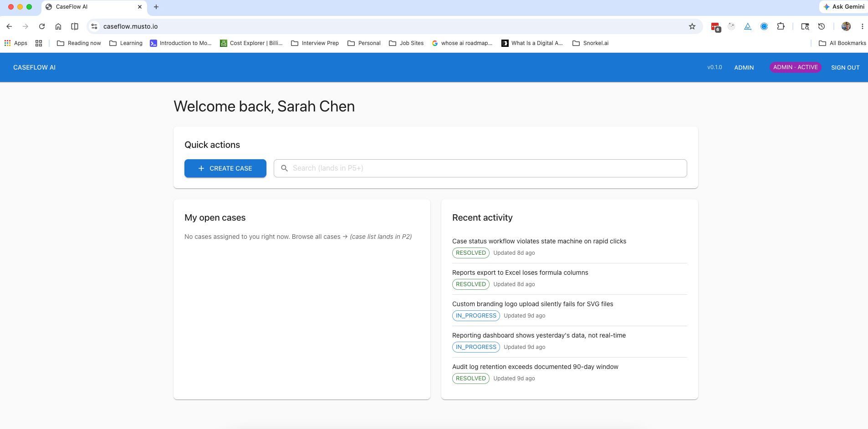Viewport: 868px width, 429px height.
Task: Open the Chrome profile avatar
Action: click(x=846, y=26)
